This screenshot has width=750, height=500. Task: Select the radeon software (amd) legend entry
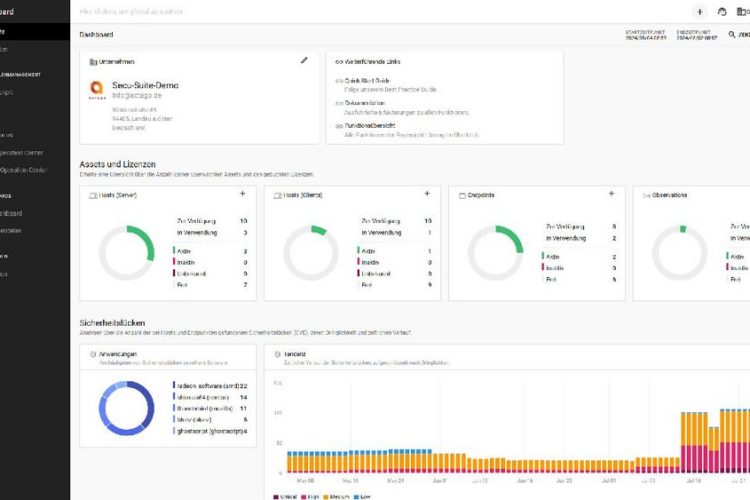(210, 385)
